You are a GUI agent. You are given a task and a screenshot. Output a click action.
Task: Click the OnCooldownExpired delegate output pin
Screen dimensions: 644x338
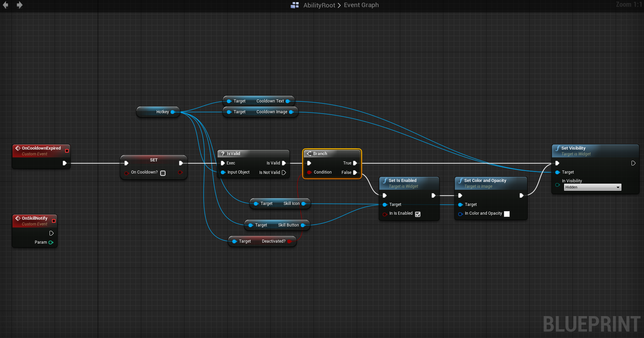67,151
